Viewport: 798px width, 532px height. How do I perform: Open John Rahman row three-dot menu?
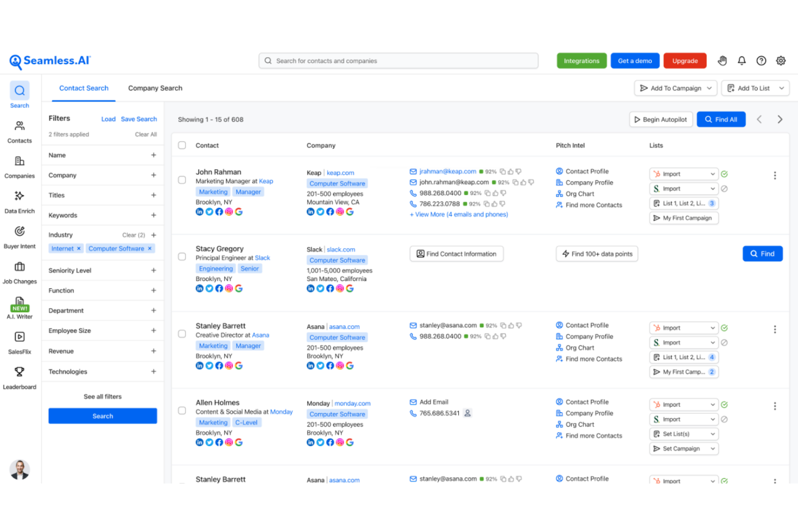pyautogui.click(x=775, y=176)
